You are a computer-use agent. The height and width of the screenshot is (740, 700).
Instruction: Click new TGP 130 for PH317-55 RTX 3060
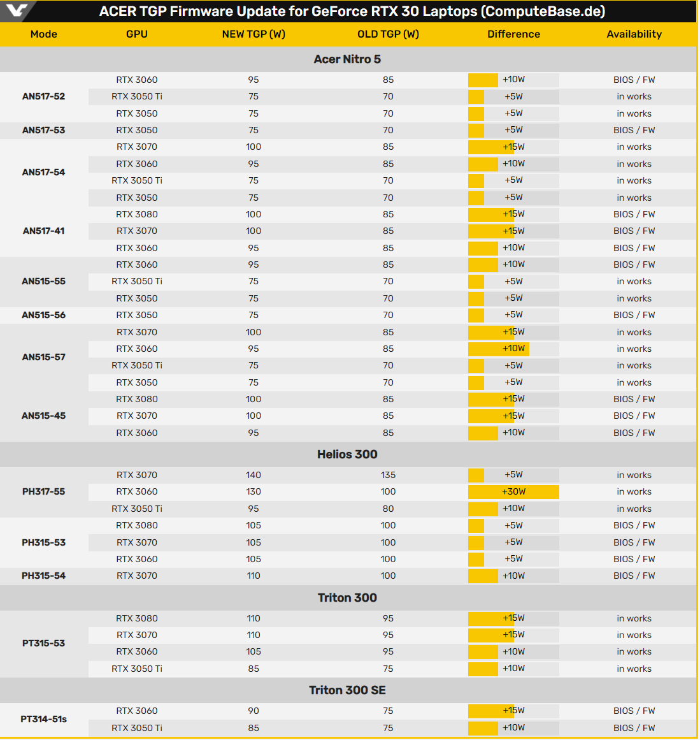(254, 492)
